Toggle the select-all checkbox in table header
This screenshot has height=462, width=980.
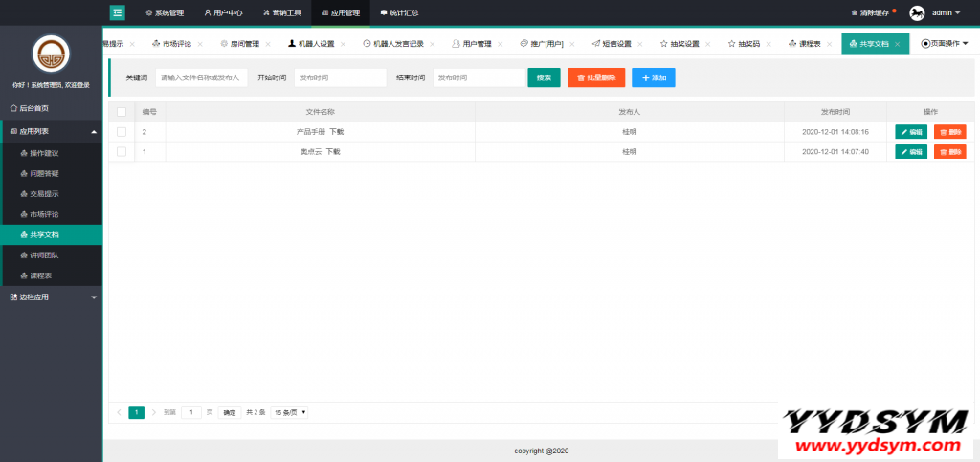[121, 112]
